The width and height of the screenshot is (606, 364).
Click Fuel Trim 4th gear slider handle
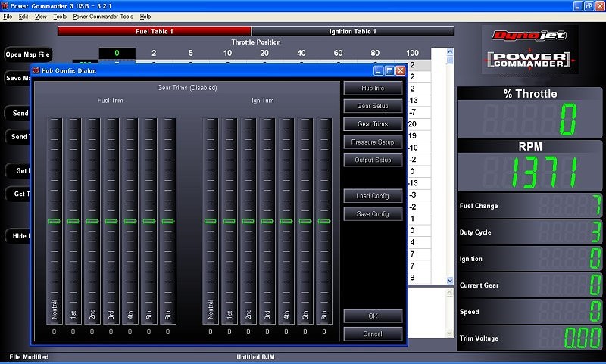pyautogui.click(x=130, y=221)
